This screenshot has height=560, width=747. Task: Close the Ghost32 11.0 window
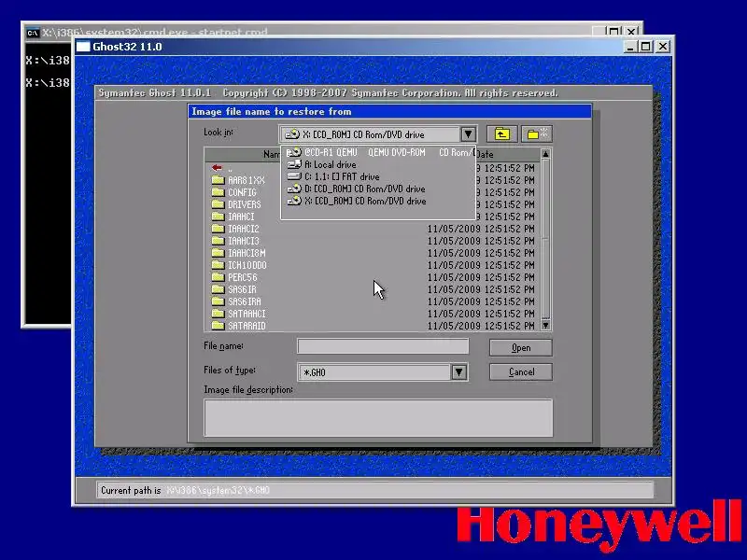tap(663, 47)
